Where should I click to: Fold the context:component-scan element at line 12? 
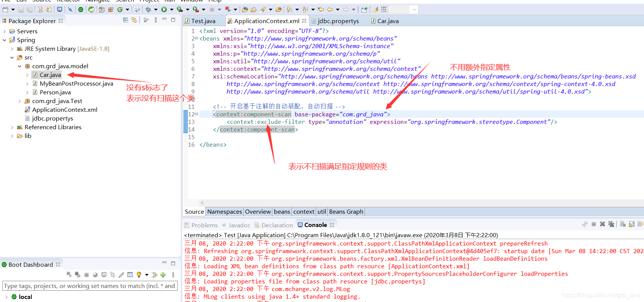point(196,114)
